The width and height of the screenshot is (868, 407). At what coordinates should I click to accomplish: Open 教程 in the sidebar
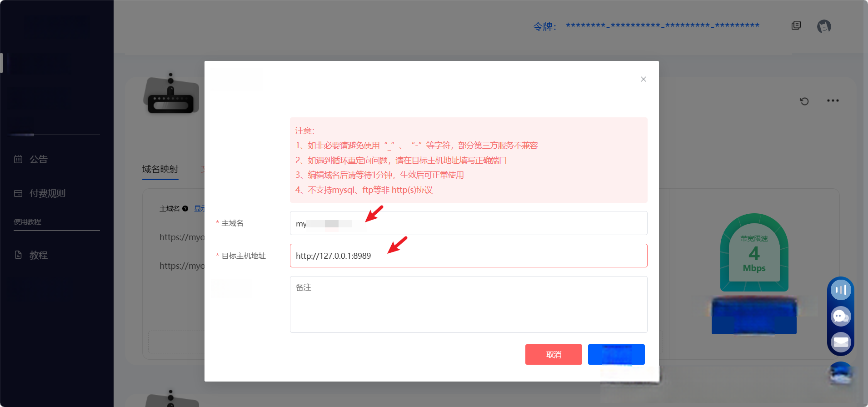[39, 255]
